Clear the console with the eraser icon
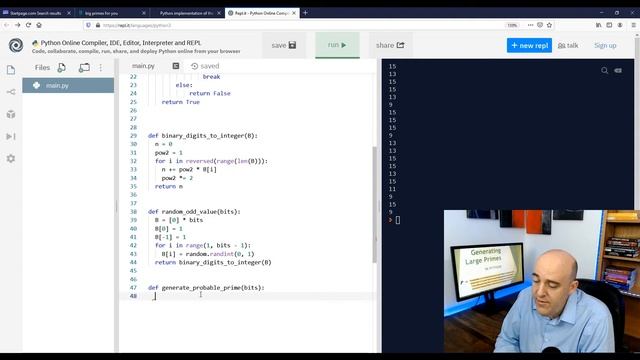This screenshot has width=640, height=360. 618,71
